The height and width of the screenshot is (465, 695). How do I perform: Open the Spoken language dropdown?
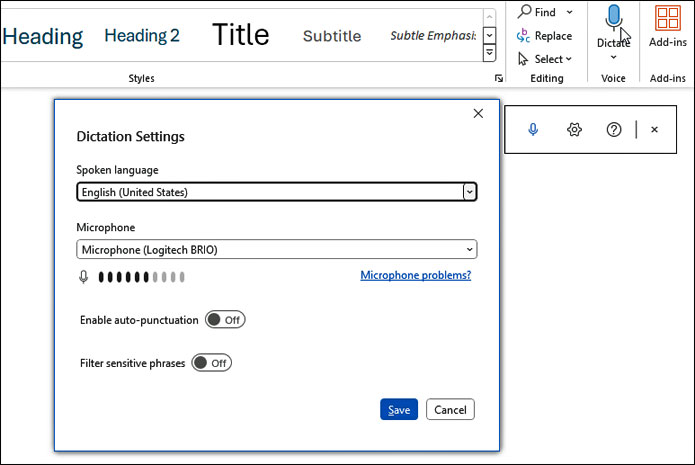point(276,192)
